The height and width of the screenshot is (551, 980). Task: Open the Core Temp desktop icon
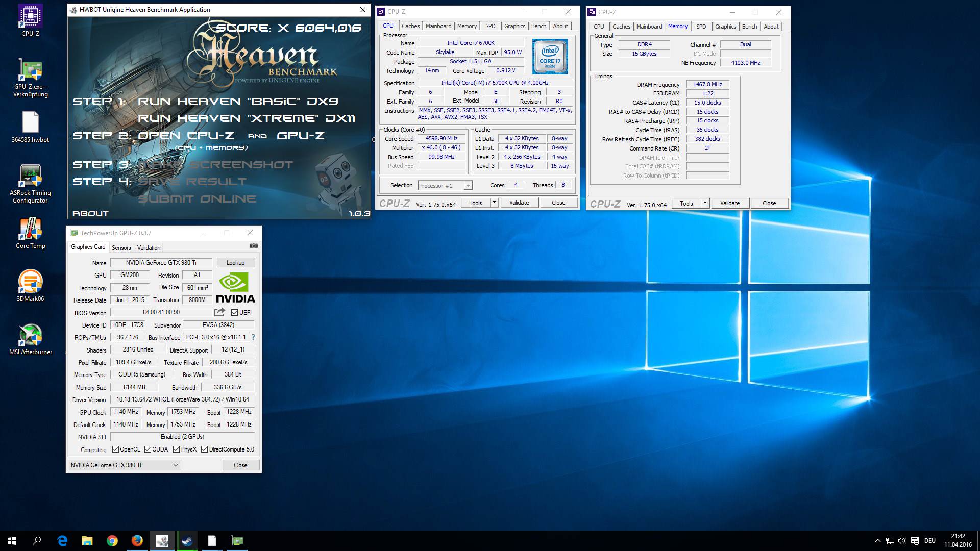[x=30, y=234]
